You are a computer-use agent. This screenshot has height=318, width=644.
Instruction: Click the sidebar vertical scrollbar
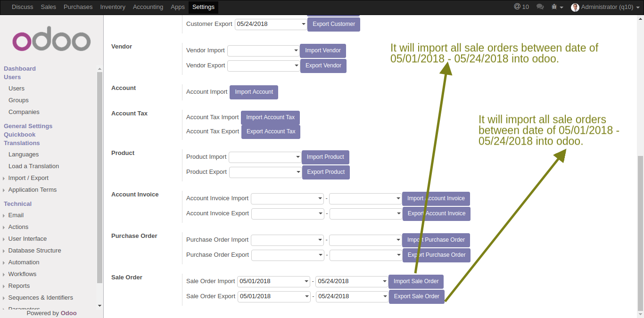(x=99, y=177)
